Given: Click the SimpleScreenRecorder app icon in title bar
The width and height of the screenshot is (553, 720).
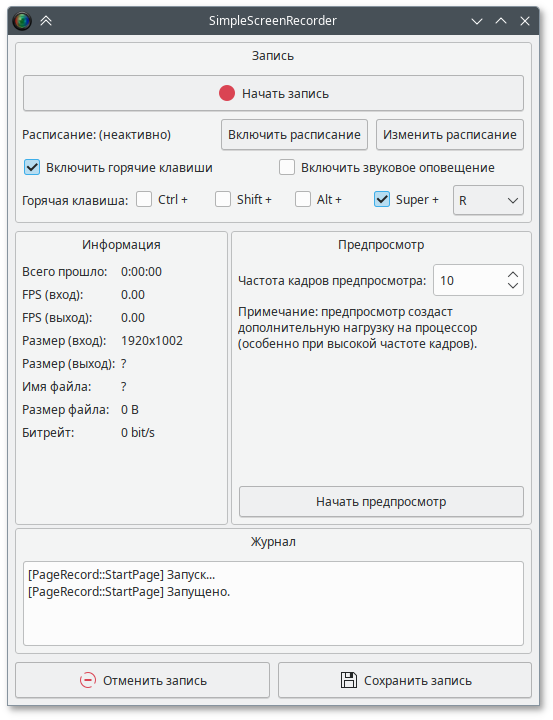Looking at the screenshot, I should pyautogui.click(x=22, y=21).
